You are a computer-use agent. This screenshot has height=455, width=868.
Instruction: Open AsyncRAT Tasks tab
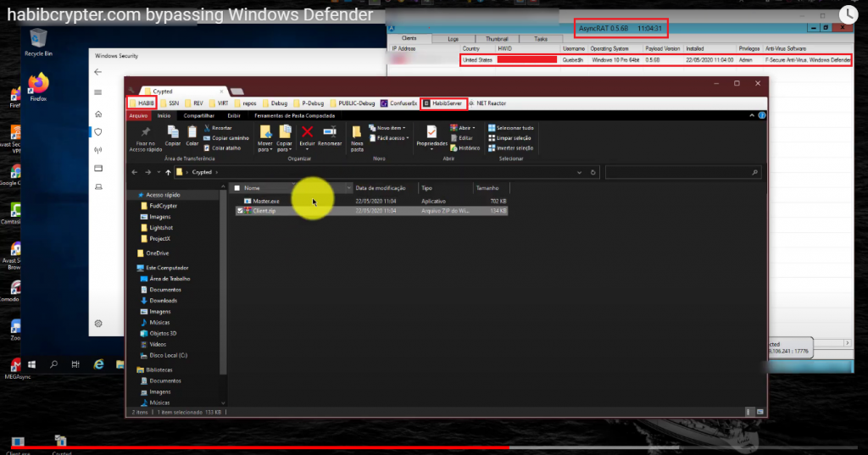(540, 39)
